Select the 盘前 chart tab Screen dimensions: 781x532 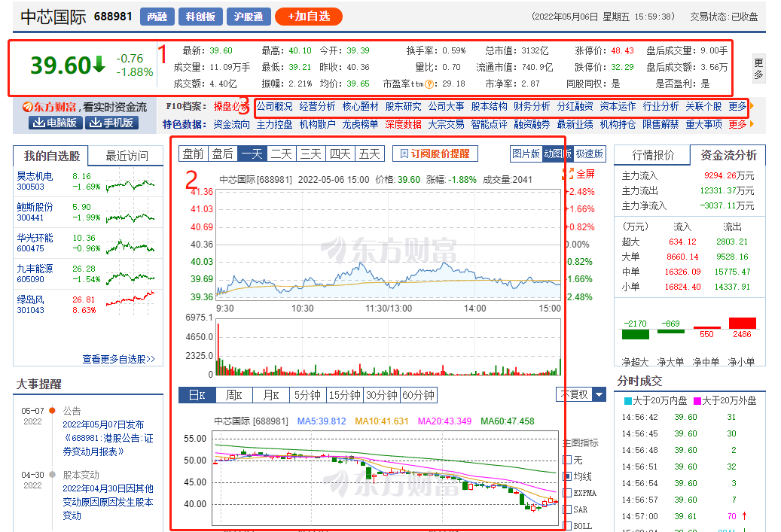coord(194,154)
